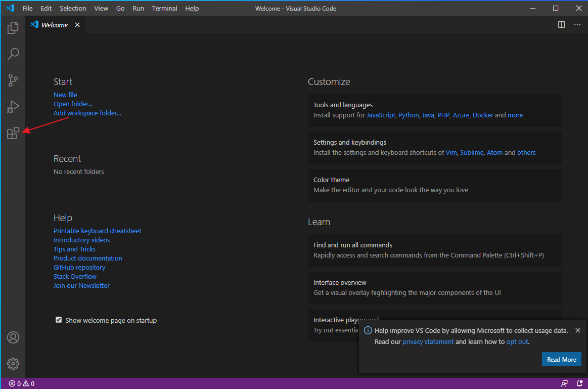Open GitHub repository link
The image size is (588, 389).
pos(79,267)
